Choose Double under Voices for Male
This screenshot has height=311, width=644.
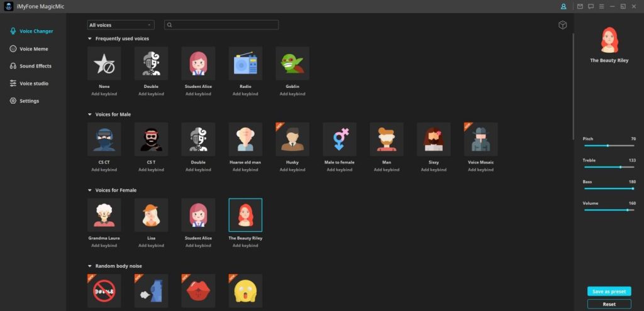pos(198,139)
